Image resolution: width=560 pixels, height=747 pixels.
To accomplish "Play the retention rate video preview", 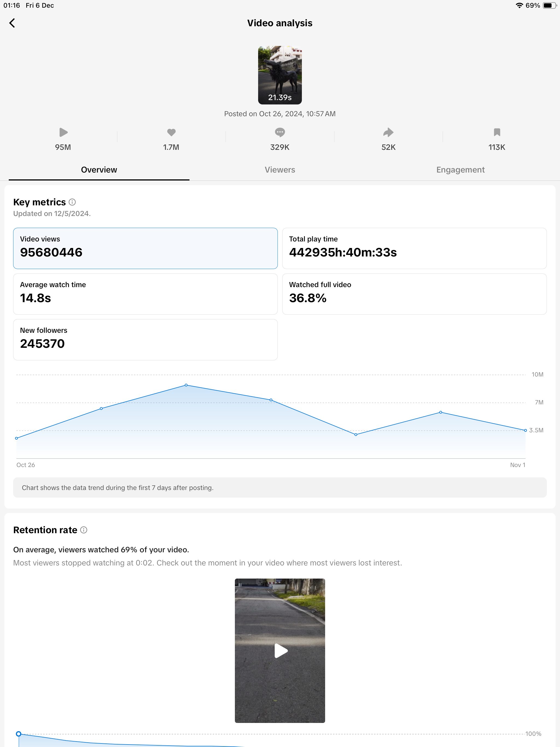I will pyautogui.click(x=280, y=650).
